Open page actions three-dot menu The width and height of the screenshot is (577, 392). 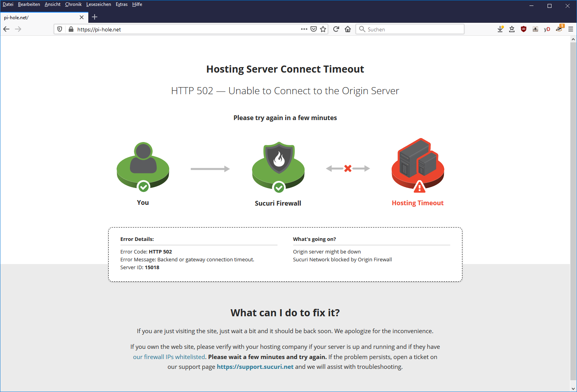tap(304, 29)
